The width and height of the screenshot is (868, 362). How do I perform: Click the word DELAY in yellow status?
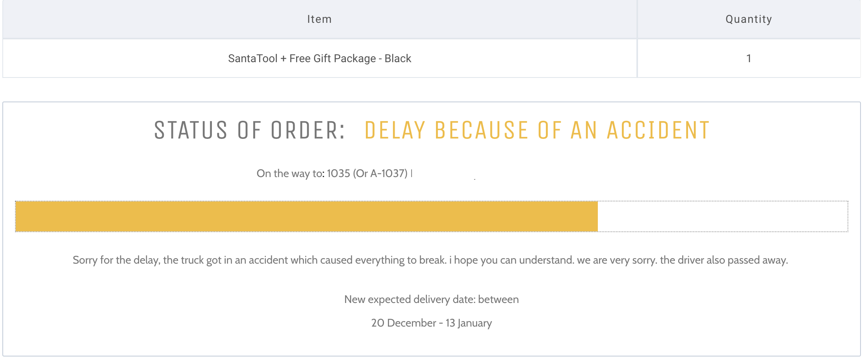click(x=395, y=131)
